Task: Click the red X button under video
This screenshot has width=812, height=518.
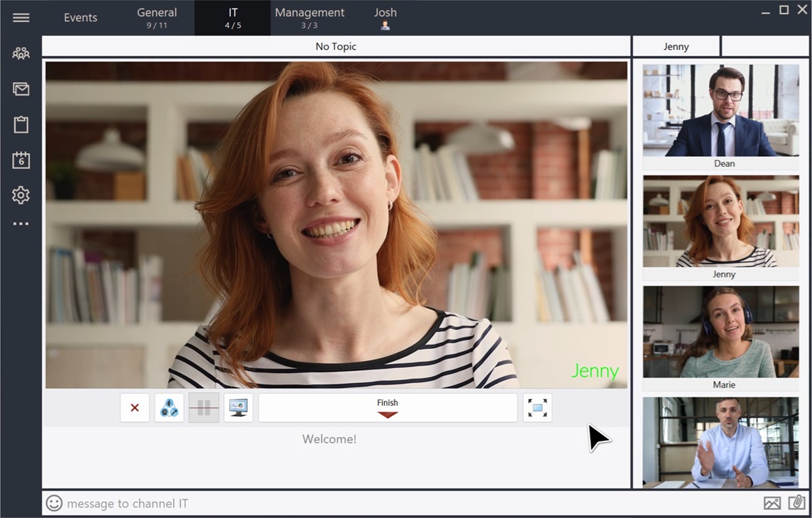Action: point(134,407)
